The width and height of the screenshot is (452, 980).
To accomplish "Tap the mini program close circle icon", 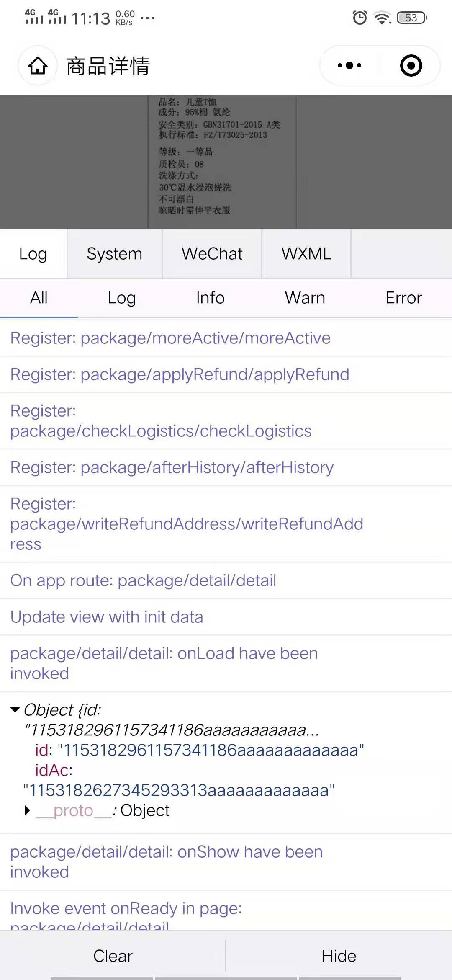I will (x=411, y=66).
